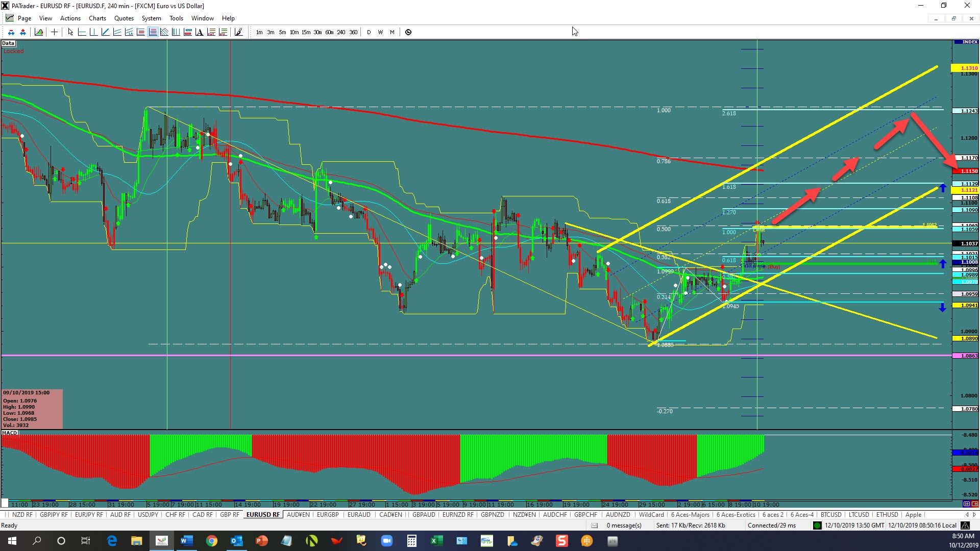Screen dimensions: 980x551
Task: Switch timeframe to 240 minutes
Action: [x=341, y=32]
